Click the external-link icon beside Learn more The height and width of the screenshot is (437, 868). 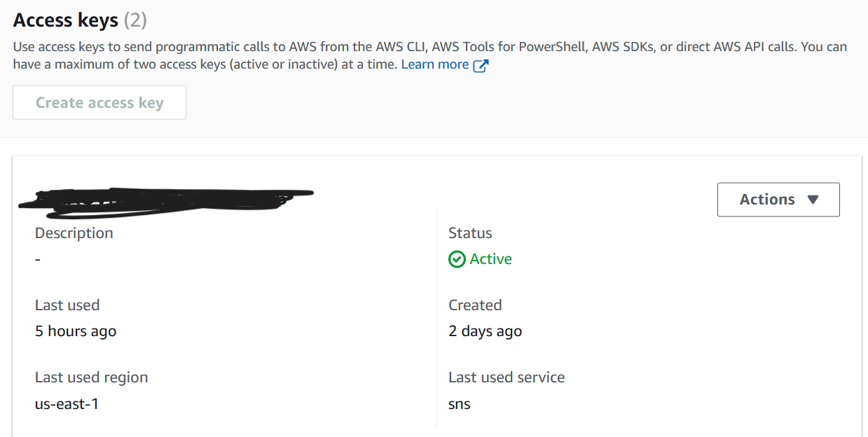coord(481,64)
